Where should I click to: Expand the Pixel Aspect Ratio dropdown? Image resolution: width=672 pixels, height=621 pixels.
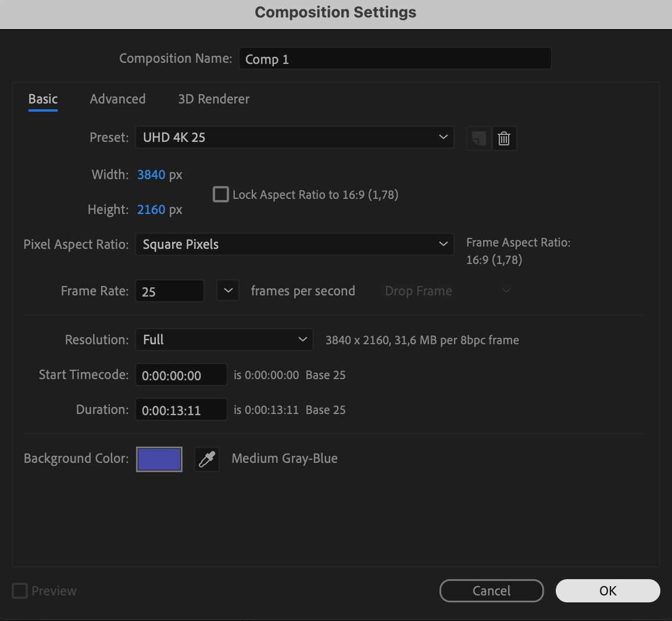pyautogui.click(x=294, y=244)
